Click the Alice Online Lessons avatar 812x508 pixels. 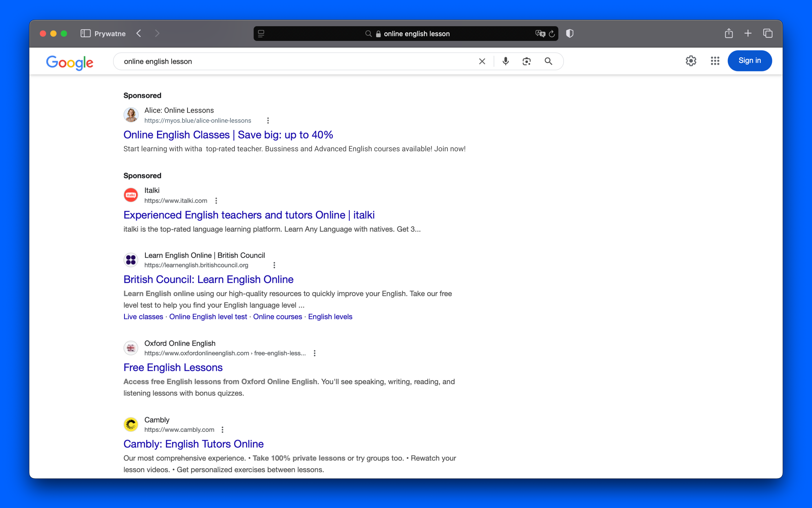pyautogui.click(x=131, y=115)
